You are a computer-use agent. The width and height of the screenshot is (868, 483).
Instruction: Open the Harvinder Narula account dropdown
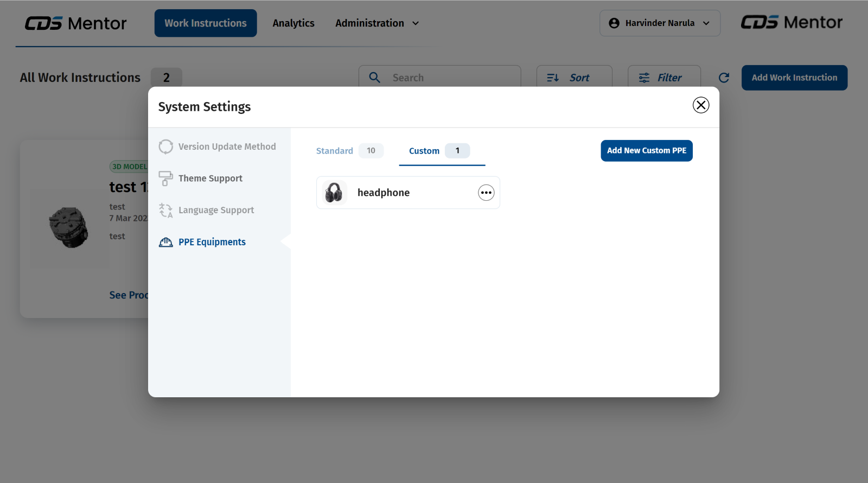click(x=660, y=23)
